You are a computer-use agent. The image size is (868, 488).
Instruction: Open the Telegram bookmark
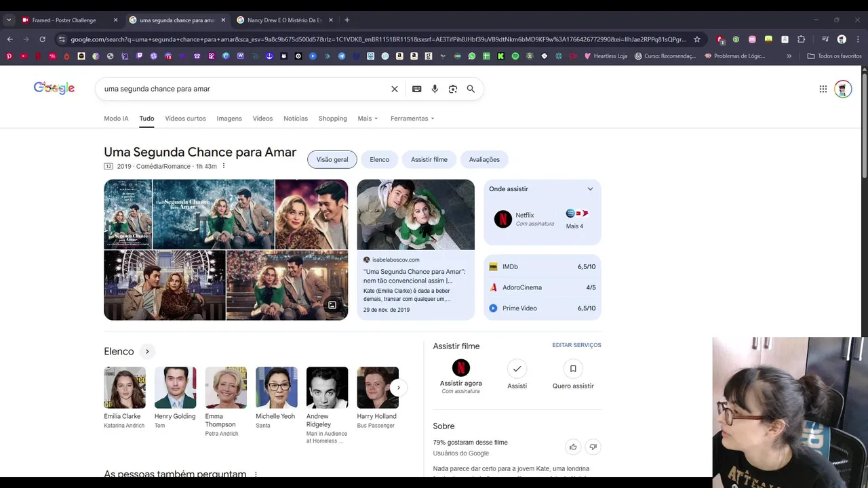click(x=341, y=56)
